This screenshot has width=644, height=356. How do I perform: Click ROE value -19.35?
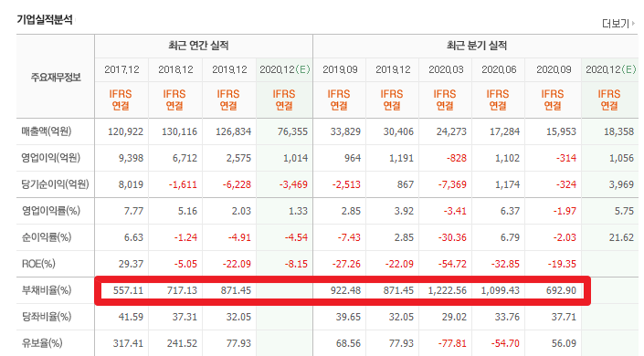tap(562, 264)
